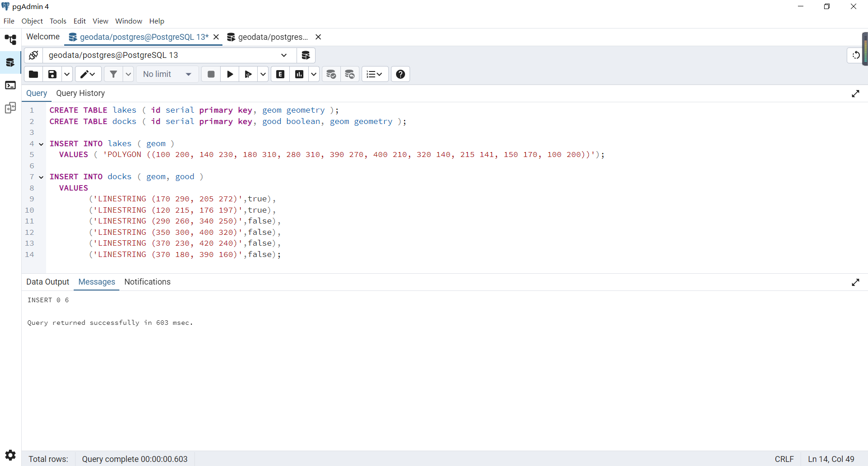Select the Query editor tab
The width and height of the screenshot is (868, 466).
[x=37, y=93]
